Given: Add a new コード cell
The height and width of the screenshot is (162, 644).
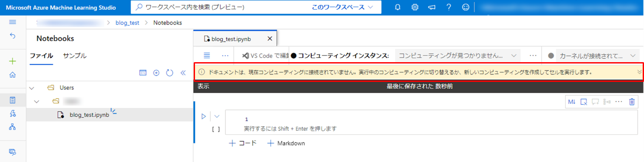Looking at the screenshot, I should click(243, 143).
